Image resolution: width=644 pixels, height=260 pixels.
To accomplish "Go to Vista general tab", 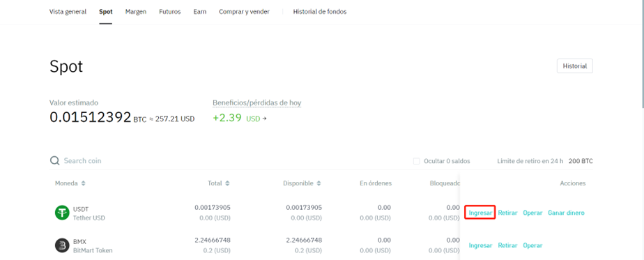I will pyautogui.click(x=68, y=12).
